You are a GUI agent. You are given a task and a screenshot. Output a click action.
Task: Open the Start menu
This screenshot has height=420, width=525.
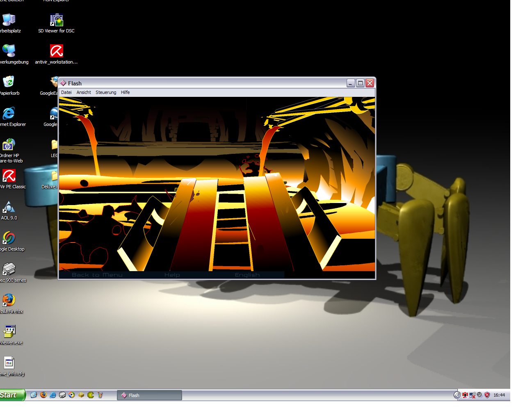click(x=12, y=395)
